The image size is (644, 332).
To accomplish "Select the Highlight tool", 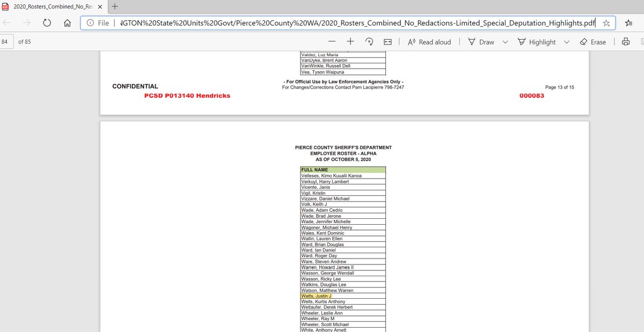I will tap(536, 42).
